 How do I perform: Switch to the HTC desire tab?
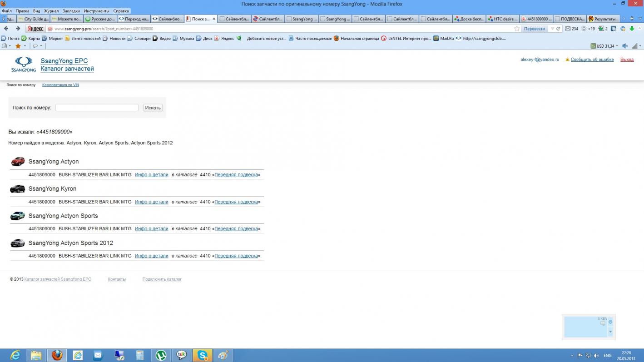tap(503, 19)
